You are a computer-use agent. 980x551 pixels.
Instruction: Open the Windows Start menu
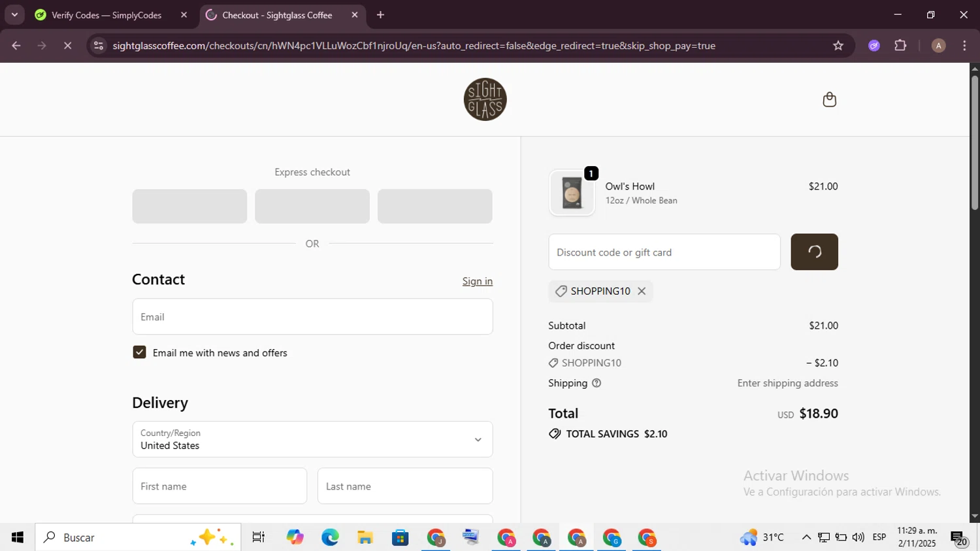pos(18,537)
